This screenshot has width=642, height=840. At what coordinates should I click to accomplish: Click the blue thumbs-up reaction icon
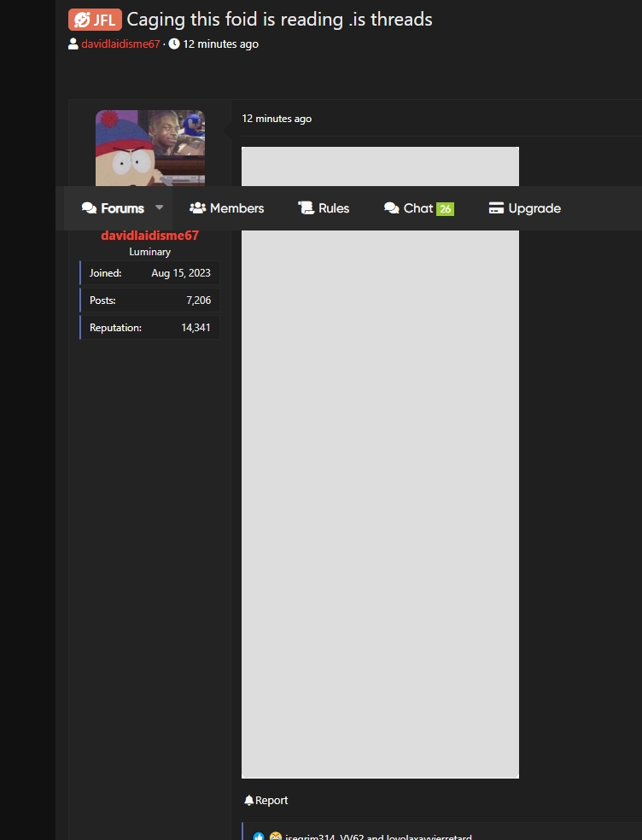coord(259,837)
